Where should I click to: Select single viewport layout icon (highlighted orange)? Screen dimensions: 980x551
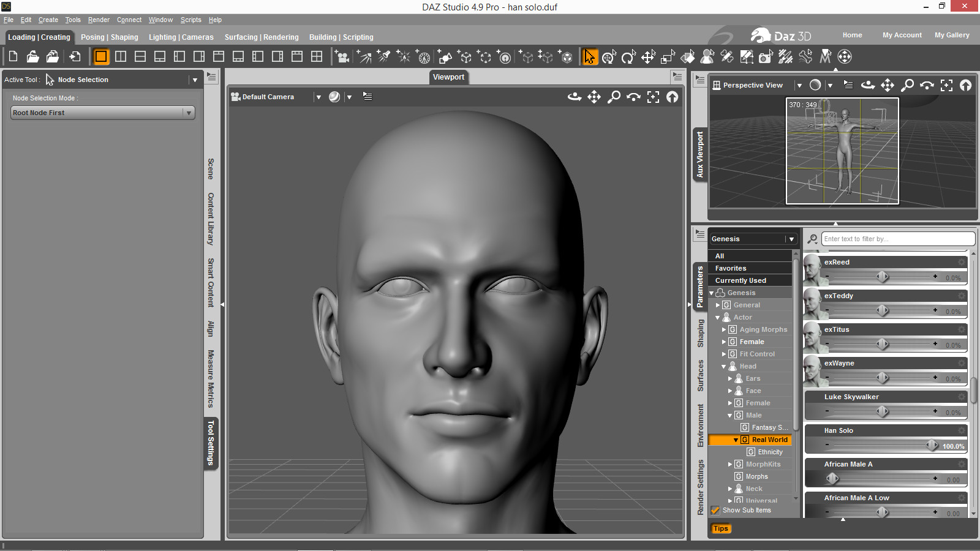(101, 57)
